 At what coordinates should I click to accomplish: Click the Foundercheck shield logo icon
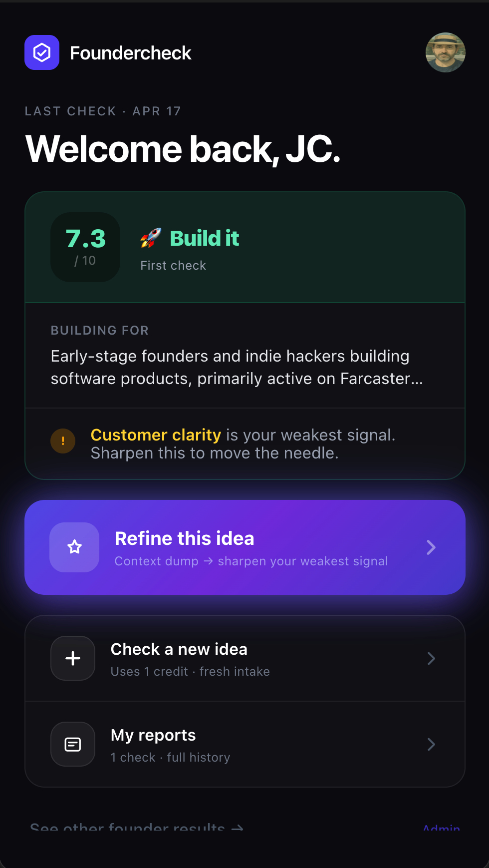(x=42, y=52)
